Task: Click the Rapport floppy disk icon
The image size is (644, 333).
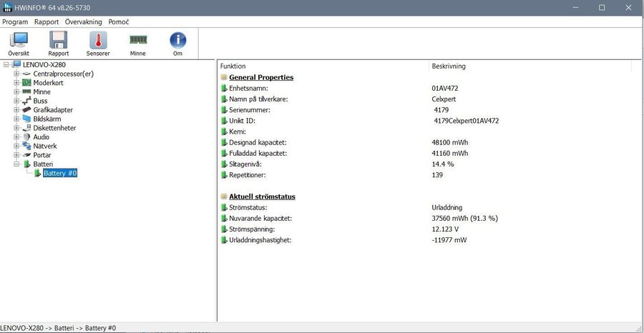Action: [59, 40]
